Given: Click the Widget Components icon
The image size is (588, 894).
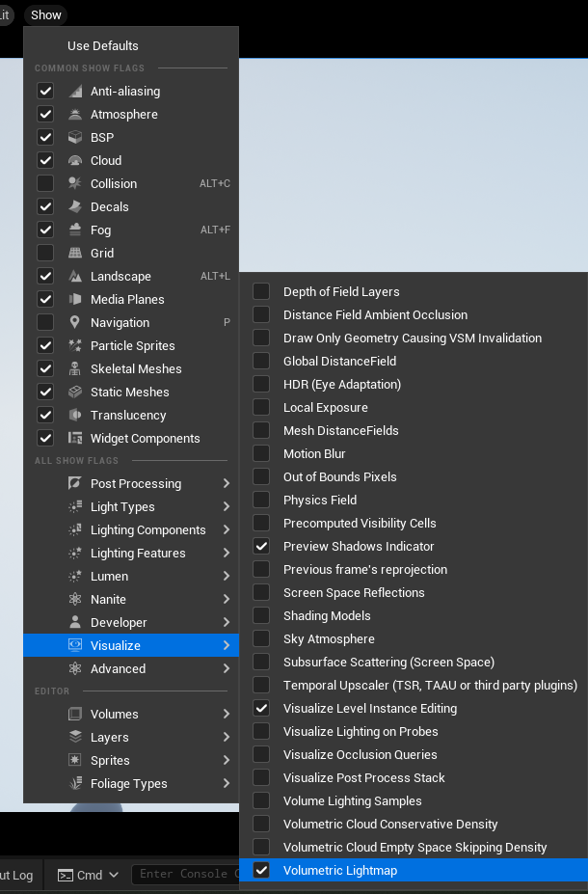Looking at the screenshot, I should click(x=75, y=439).
